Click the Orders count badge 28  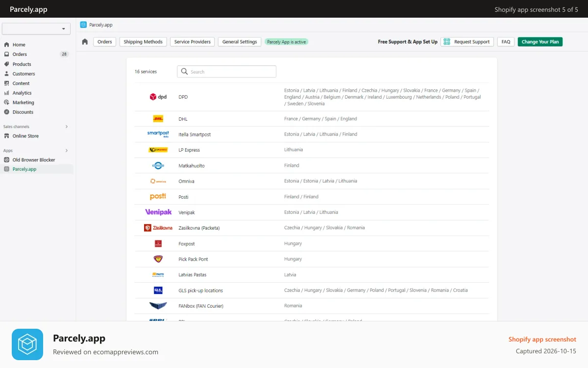(x=64, y=54)
